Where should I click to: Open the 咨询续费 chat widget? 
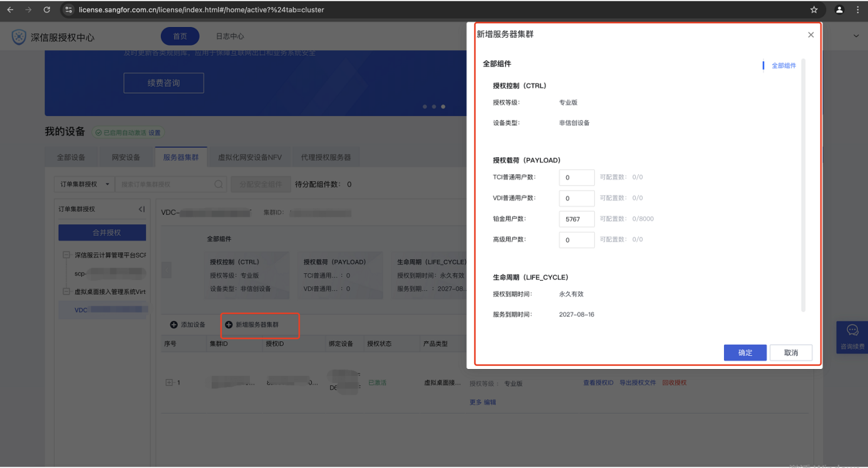[x=852, y=336]
